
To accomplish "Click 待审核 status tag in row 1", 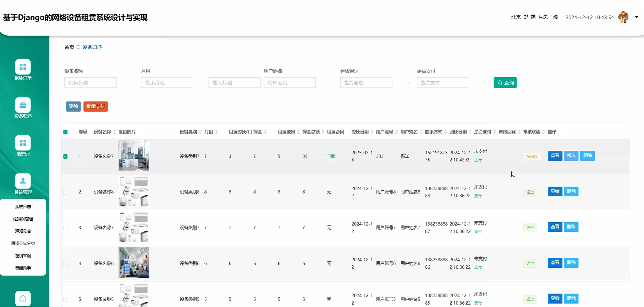I will pyautogui.click(x=532, y=157).
